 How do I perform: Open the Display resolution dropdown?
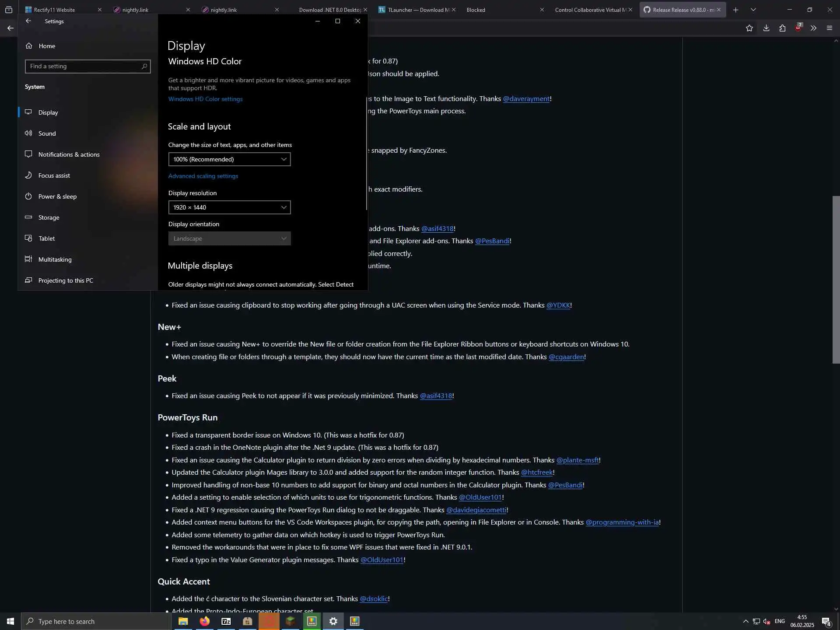(229, 207)
